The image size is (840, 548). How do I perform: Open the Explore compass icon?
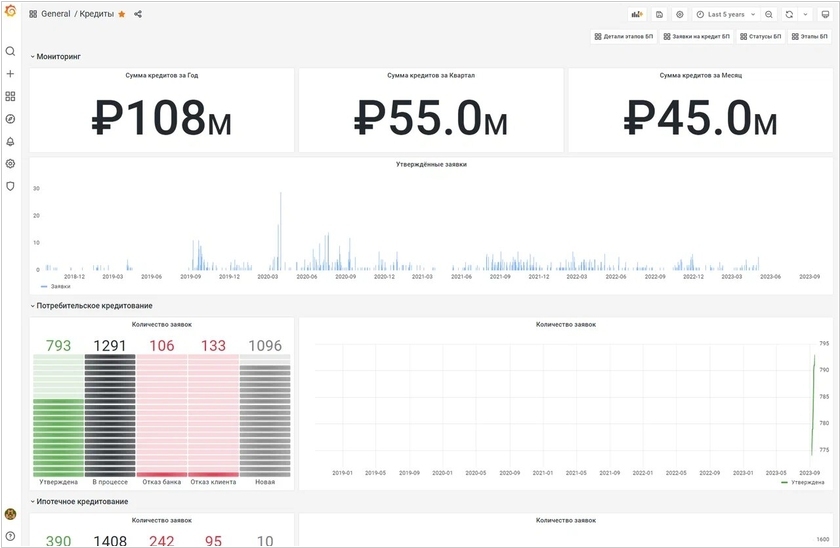(11, 119)
